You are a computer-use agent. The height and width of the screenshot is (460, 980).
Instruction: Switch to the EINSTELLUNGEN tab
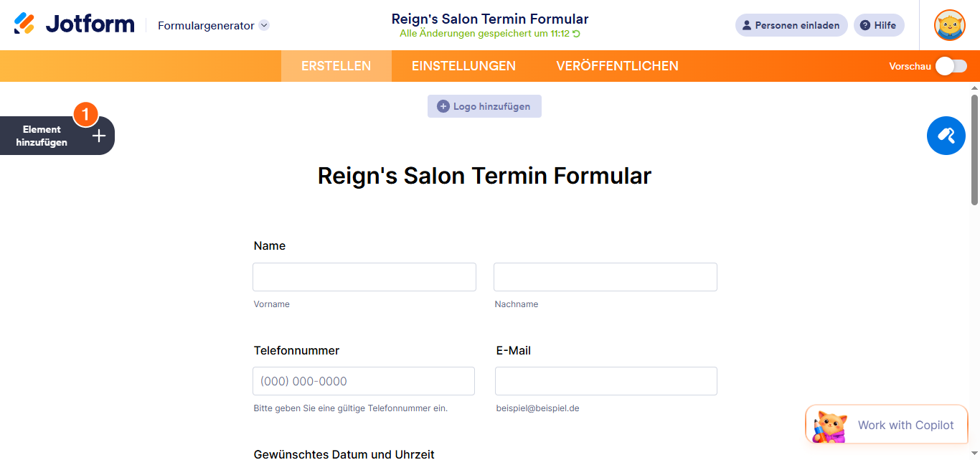point(463,66)
